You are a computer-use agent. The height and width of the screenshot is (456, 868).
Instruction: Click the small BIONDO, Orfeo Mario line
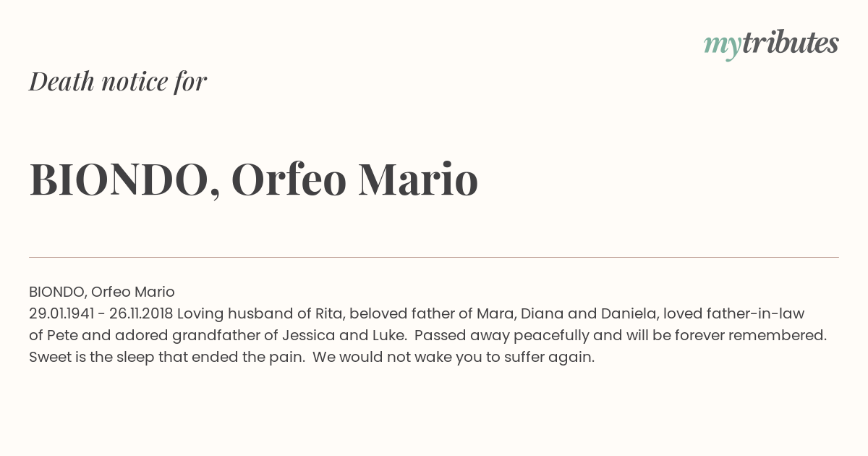tap(102, 292)
